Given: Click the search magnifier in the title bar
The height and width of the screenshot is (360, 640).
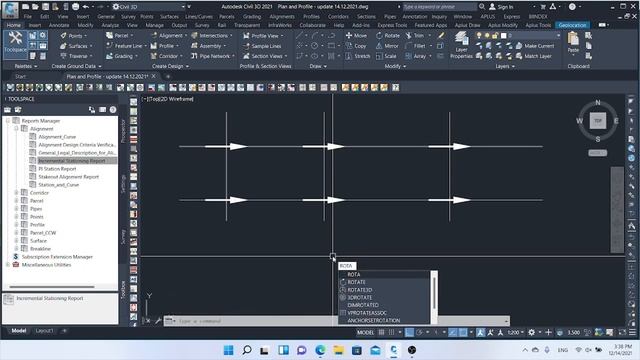Looking at the screenshot, I should click(482, 7).
